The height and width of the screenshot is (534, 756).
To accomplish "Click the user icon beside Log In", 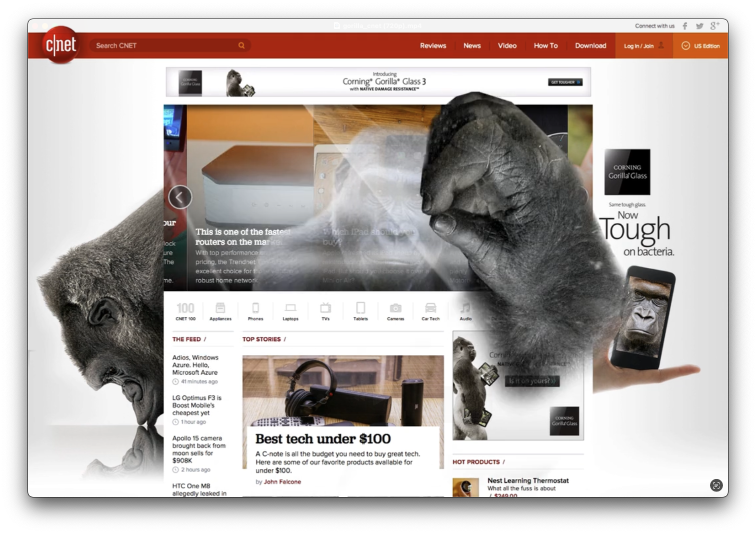I will coord(661,46).
